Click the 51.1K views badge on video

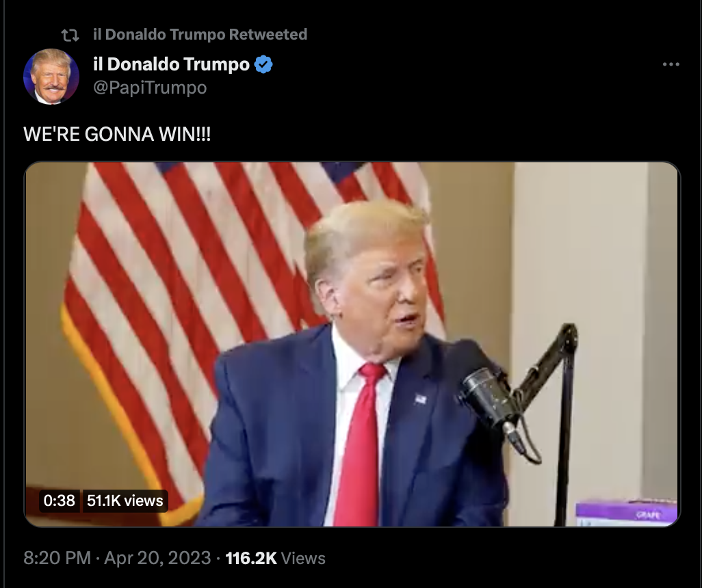point(125,500)
